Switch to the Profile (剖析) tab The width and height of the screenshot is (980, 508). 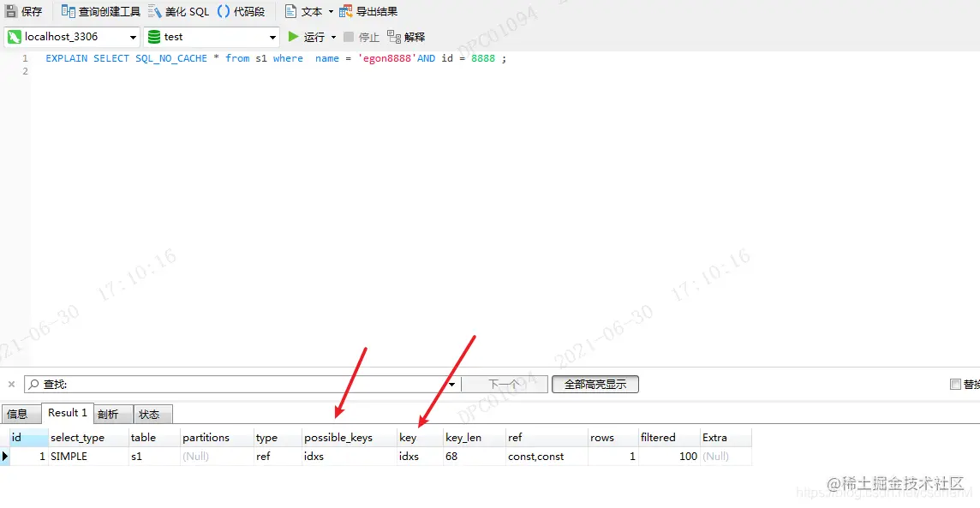tap(113, 414)
